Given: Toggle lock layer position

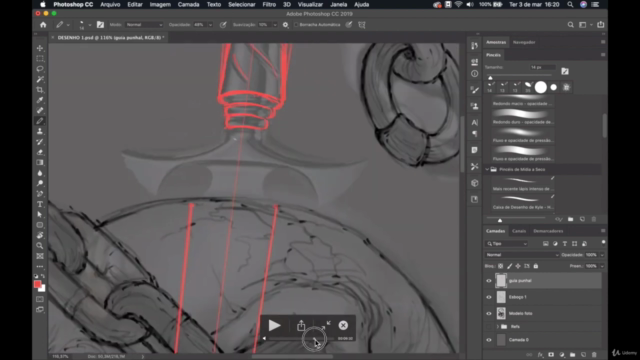Looking at the screenshot, I should pos(518,266).
